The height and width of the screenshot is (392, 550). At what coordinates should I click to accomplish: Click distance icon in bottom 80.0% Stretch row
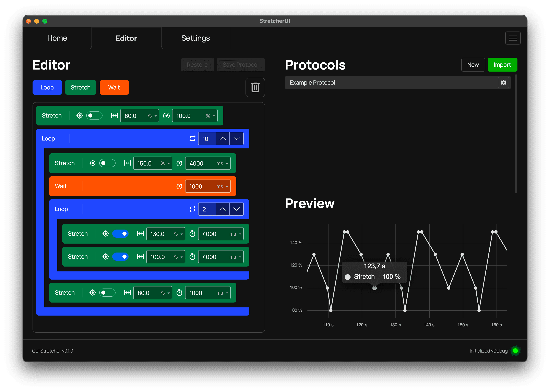coord(128,293)
